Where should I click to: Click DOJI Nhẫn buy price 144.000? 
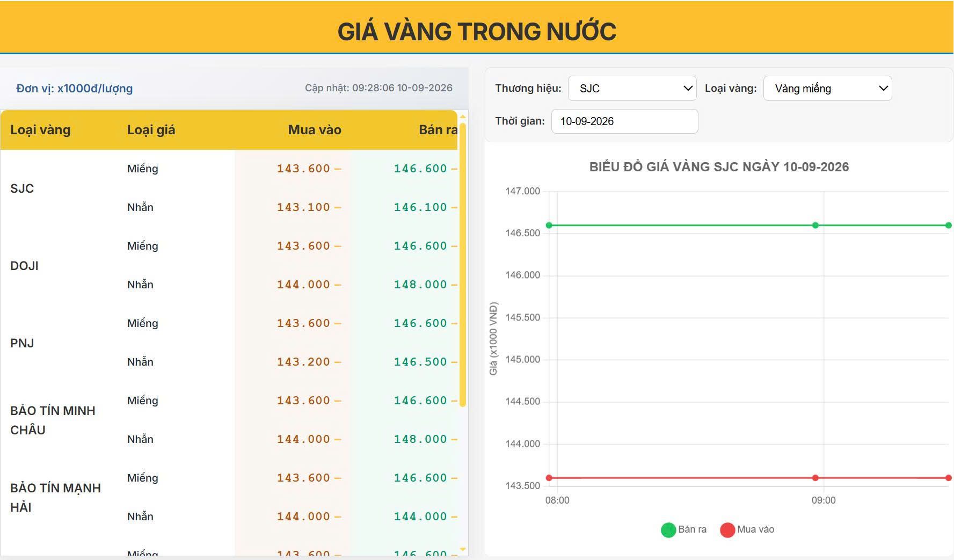(303, 285)
